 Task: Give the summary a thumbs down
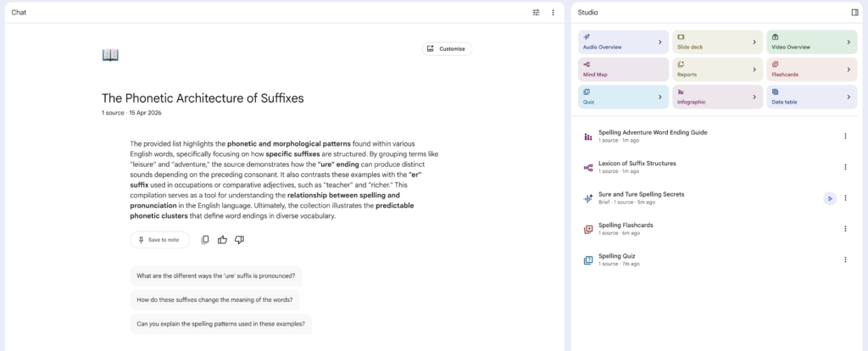tap(239, 240)
